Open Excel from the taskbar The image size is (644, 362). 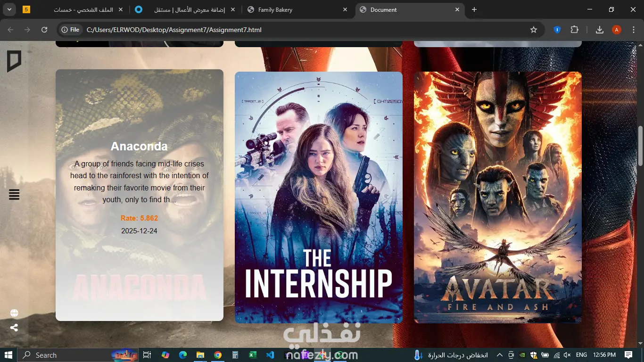252,355
